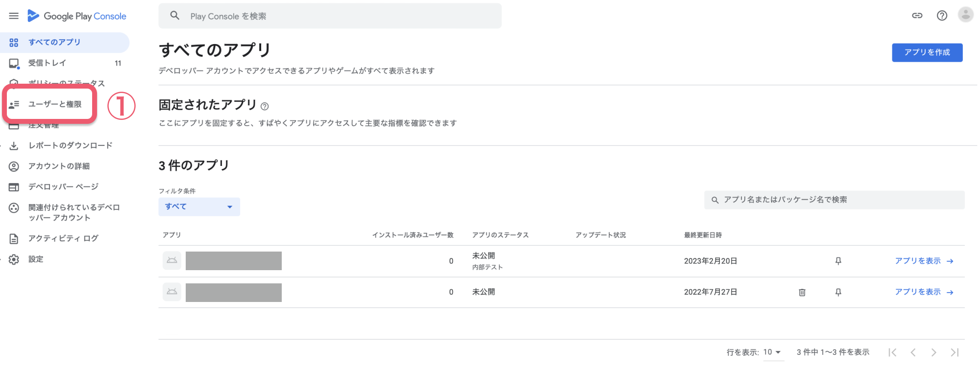This screenshot has width=980, height=370.
Task: Open the rows per page 10 dropdown
Action: click(x=772, y=352)
